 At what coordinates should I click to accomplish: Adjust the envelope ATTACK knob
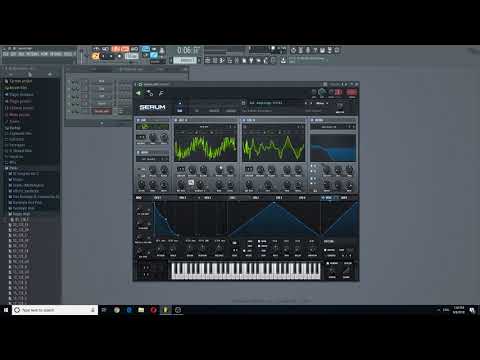click(160, 249)
